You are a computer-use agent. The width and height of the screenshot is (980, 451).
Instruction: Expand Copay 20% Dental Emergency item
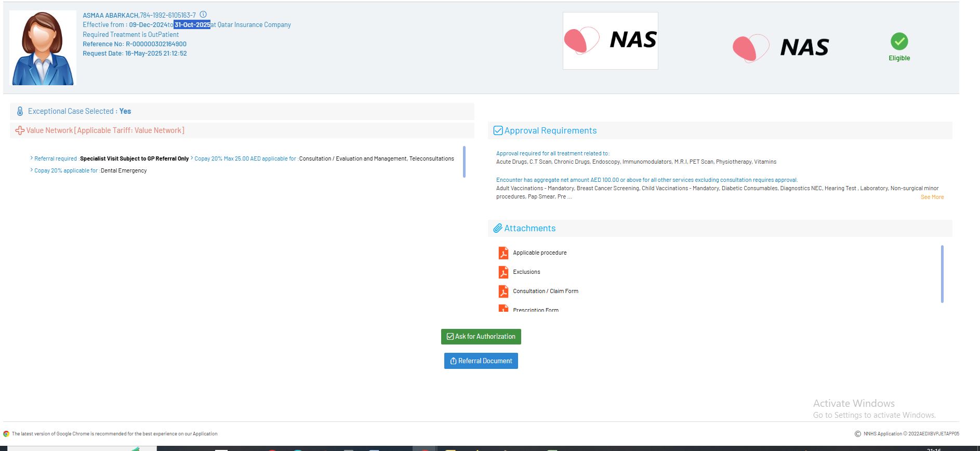[32, 170]
